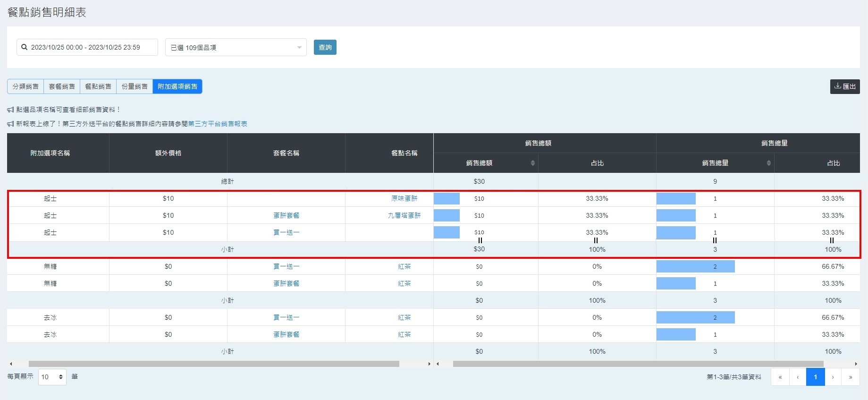868x400 pixels.
Task: Click the sort arrows on 銷售總額 column
Action: [x=532, y=163]
